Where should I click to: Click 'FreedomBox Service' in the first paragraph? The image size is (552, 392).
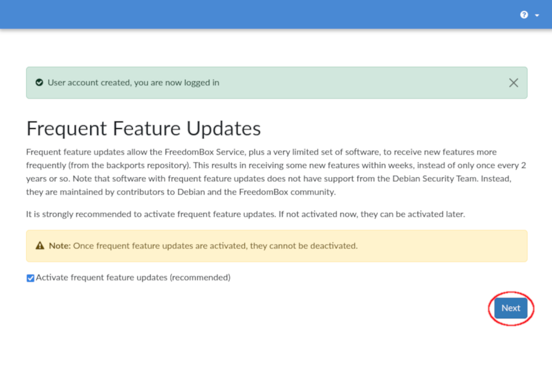pos(201,152)
